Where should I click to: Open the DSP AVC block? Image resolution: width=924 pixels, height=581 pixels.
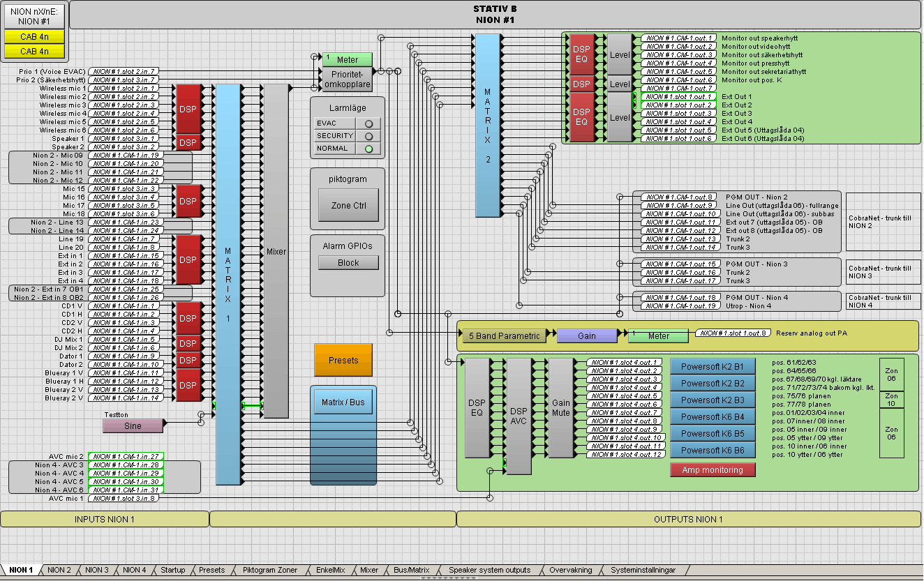click(x=519, y=416)
